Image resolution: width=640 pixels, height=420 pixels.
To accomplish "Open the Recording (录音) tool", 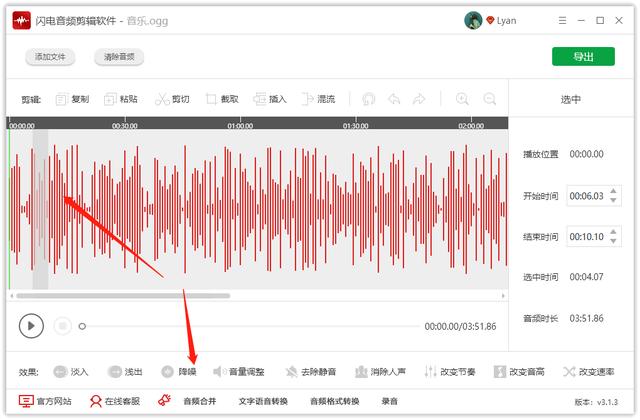I will coord(389,401).
